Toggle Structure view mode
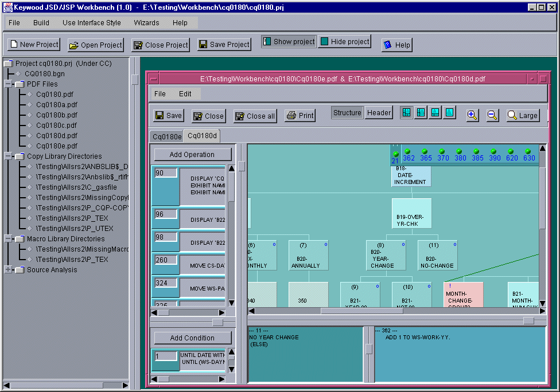This screenshot has height=392, width=560. 347,113
